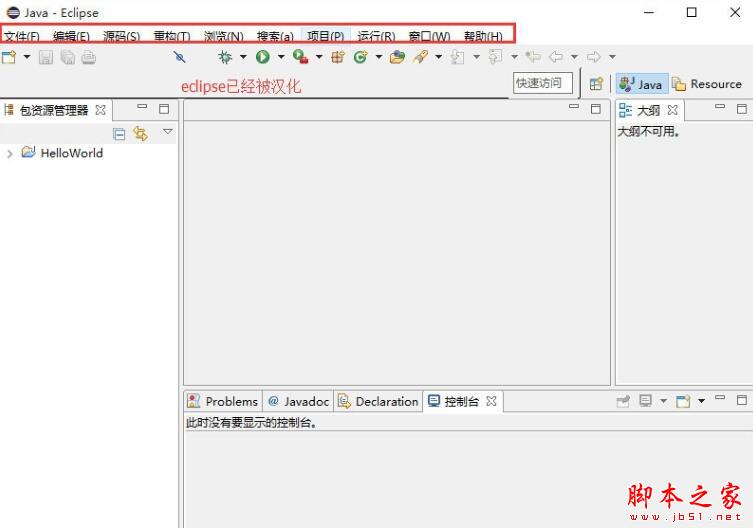The height and width of the screenshot is (528, 753).
Task: Close the 包资源管理器 view
Action: click(x=100, y=110)
